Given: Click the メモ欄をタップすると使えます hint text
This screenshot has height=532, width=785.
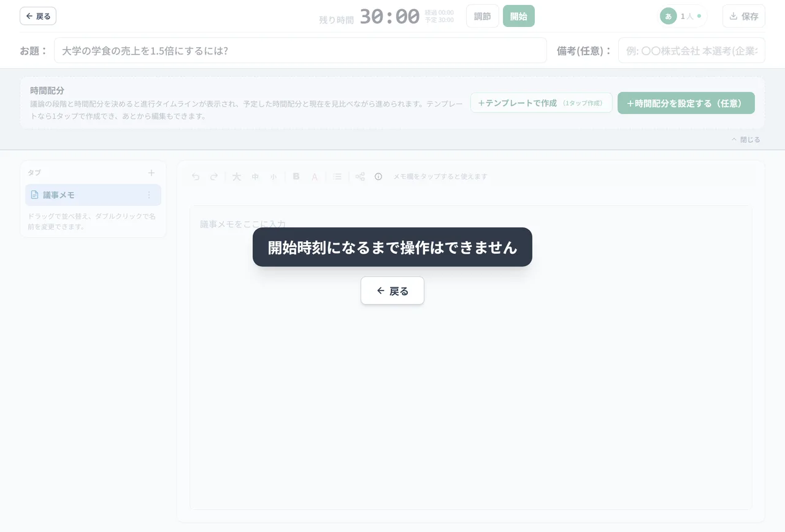Looking at the screenshot, I should (440, 177).
